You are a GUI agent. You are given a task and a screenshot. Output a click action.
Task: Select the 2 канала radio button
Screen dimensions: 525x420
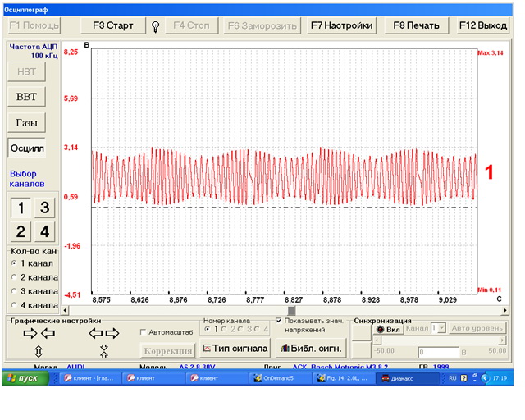[14, 277]
